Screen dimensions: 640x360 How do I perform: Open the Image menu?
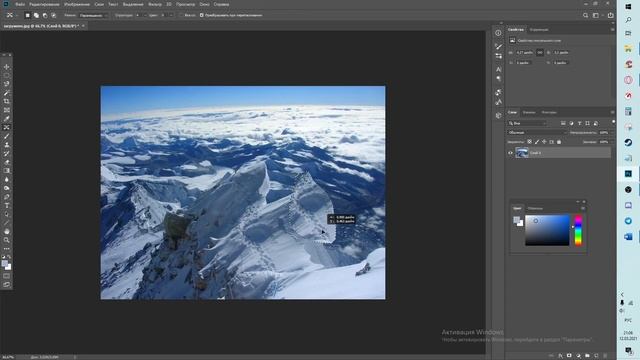(77, 4)
